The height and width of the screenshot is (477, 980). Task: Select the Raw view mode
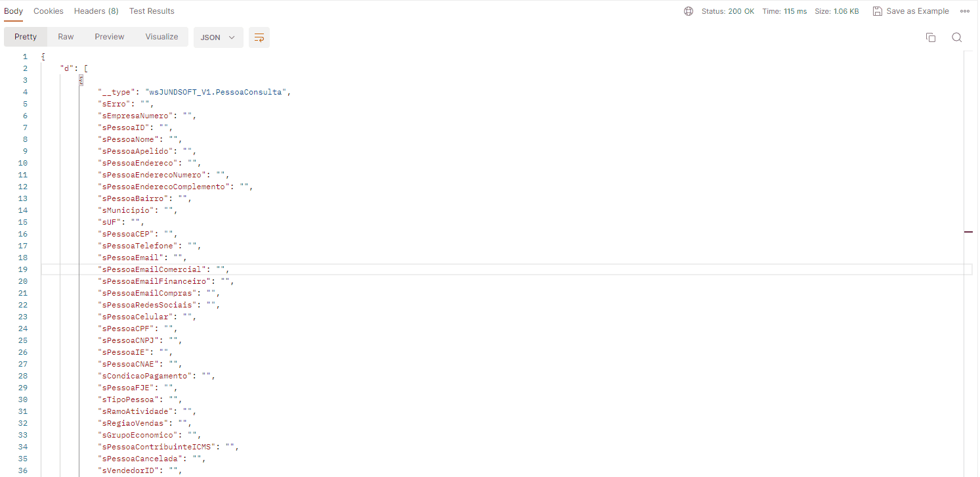point(66,37)
